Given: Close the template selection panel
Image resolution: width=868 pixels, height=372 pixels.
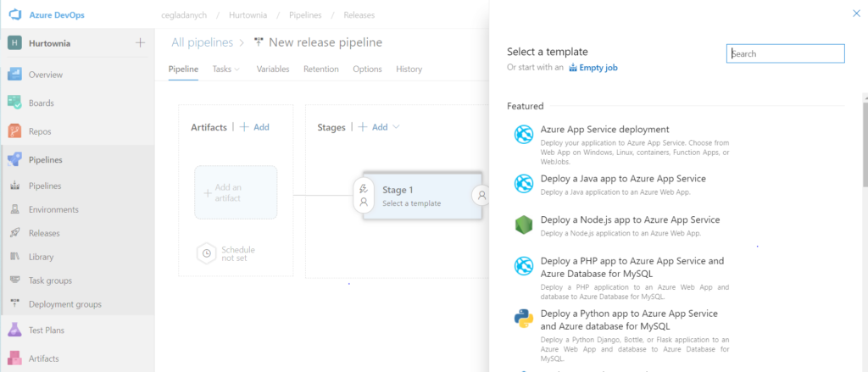Looking at the screenshot, I should [x=856, y=14].
